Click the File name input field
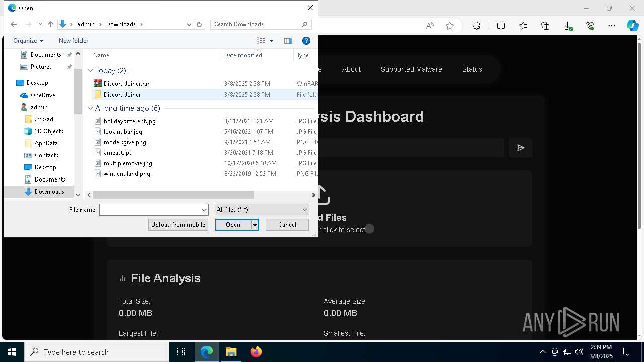 click(150, 210)
